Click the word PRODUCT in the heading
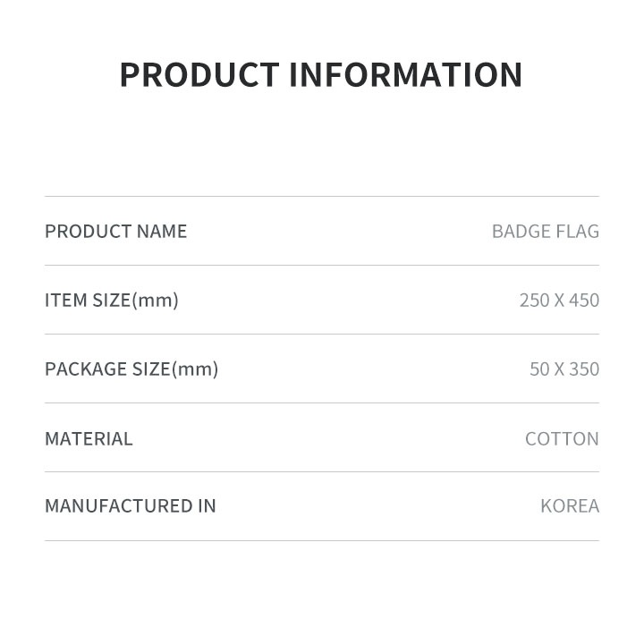The height and width of the screenshot is (644, 644). 199,75
